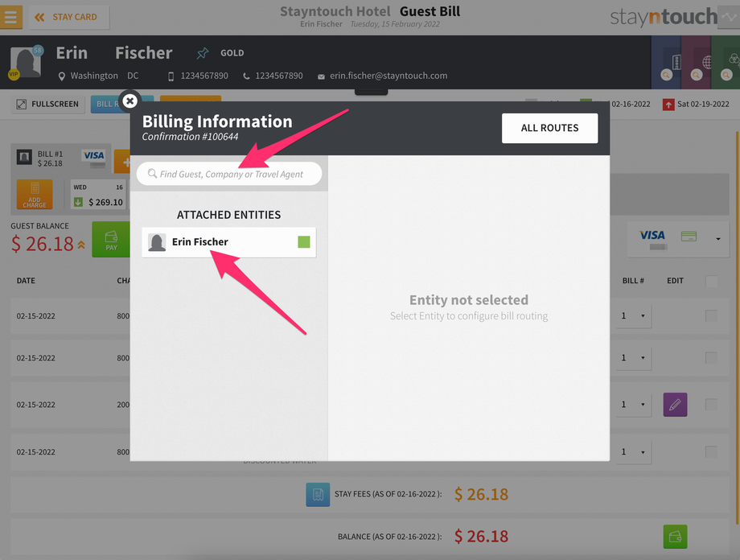Expand the guest balance chevron arrows
This screenshot has height=560, width=740.
pos(82,245)
